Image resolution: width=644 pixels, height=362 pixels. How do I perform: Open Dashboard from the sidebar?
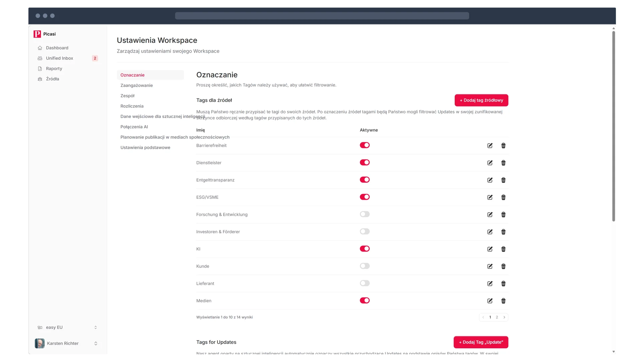coord(67,48)
